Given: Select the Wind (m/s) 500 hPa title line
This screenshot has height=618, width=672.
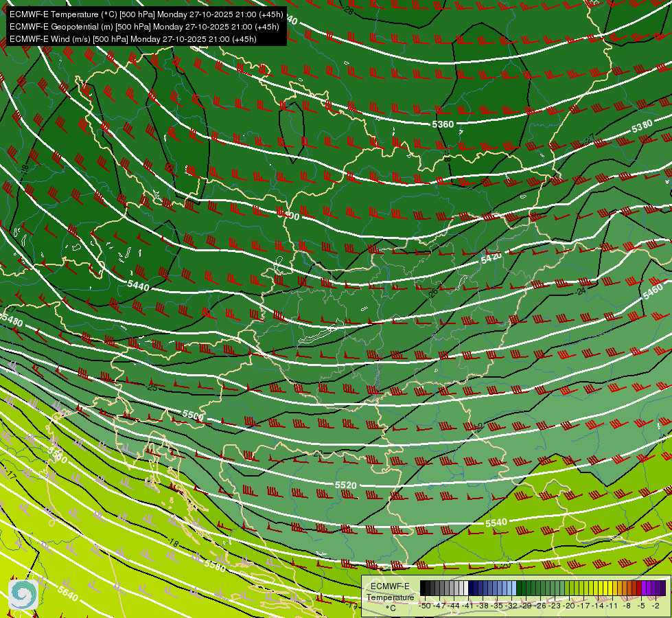Looking at the screenshot, I should tap(133, 39).
